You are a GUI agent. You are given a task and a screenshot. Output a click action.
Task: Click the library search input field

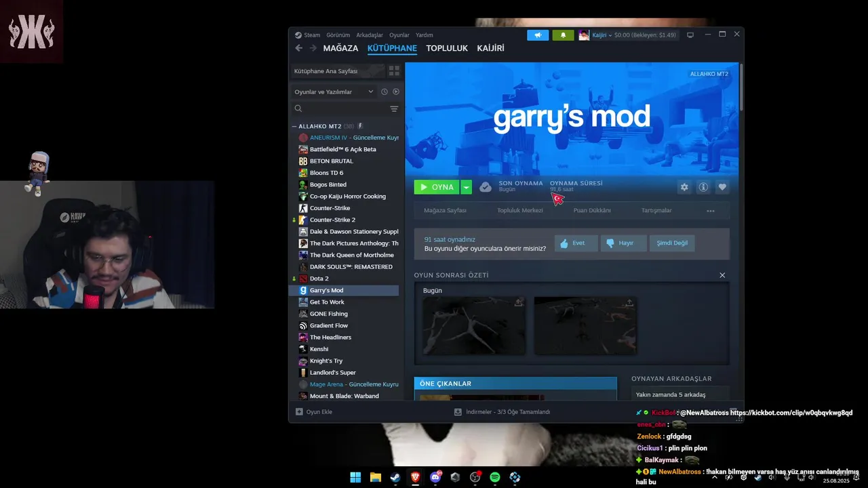(344, 108)
